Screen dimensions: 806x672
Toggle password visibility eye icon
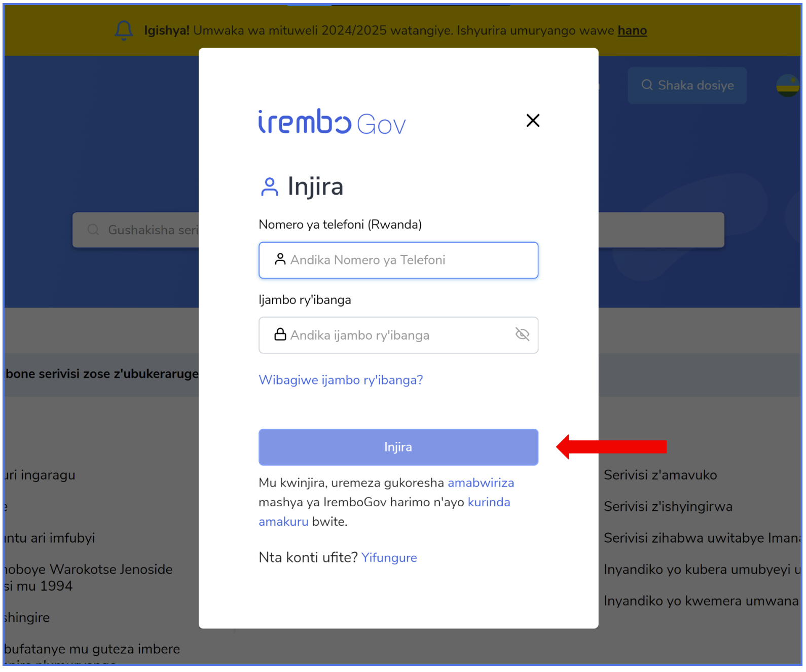522,334
